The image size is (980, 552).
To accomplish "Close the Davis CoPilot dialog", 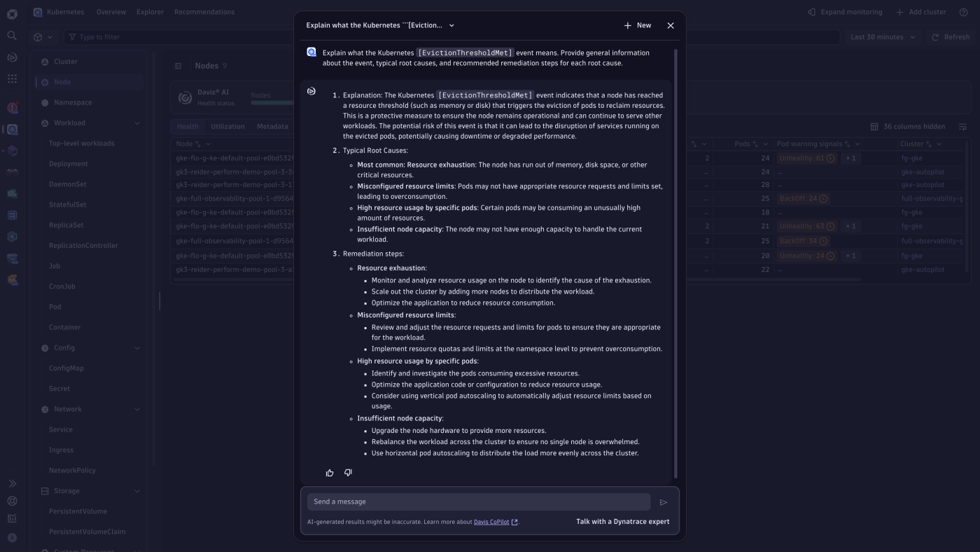I will (671, 25).
